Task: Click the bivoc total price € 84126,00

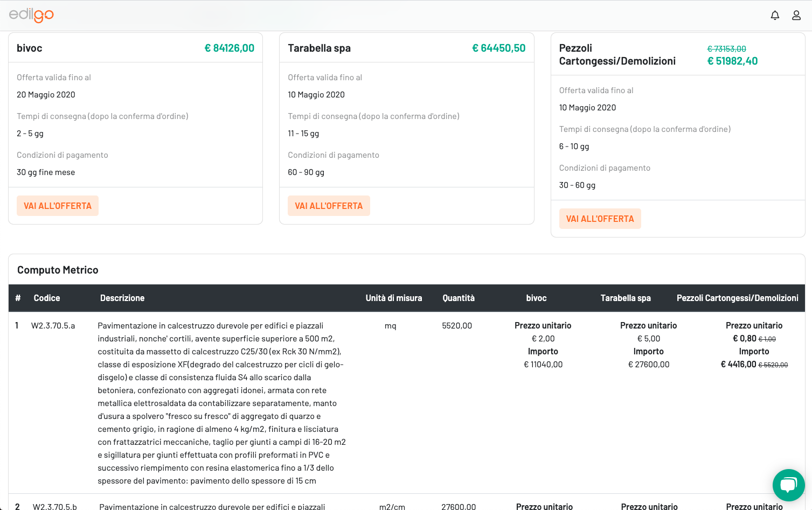Action: click(x=229, y=48)
